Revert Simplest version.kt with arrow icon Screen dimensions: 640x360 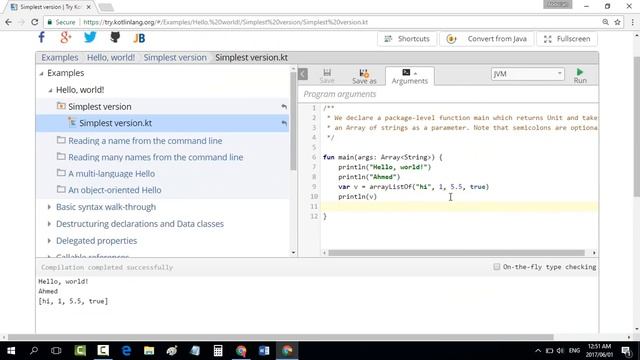[x=284, y=123]
